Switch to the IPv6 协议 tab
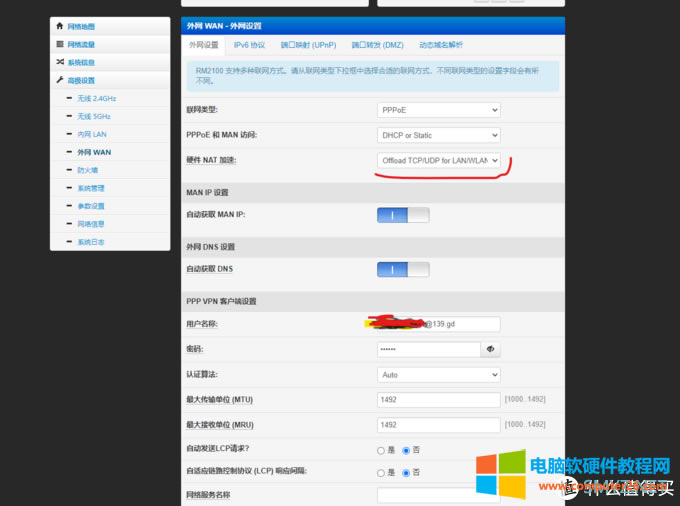Viewport: 680px width, 506px height. tap(249, 45)
